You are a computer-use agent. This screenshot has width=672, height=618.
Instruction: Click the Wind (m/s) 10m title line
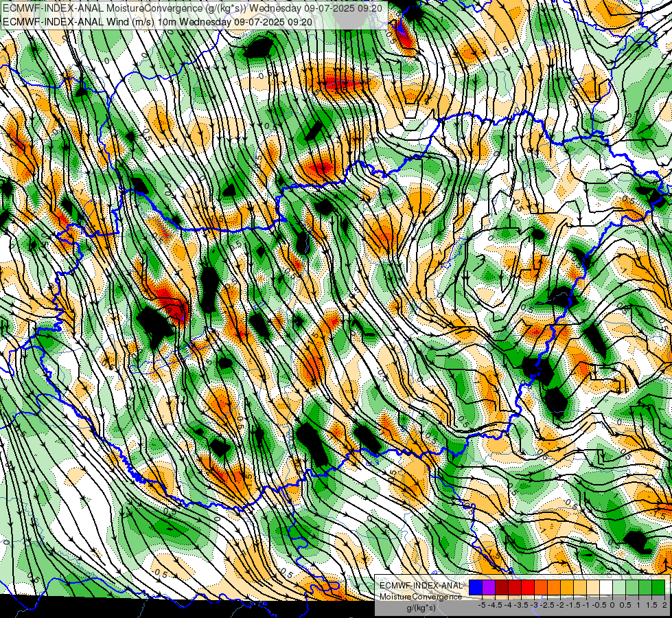157,21
